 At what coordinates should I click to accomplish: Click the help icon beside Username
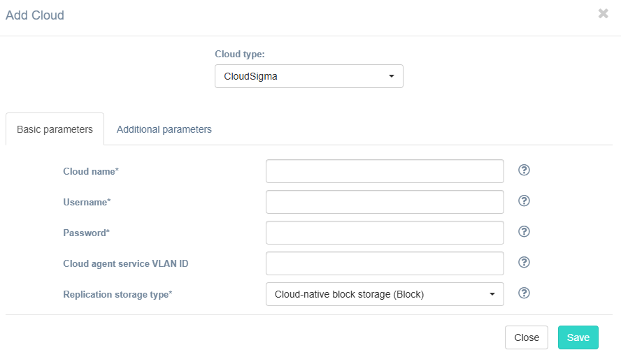524,201
